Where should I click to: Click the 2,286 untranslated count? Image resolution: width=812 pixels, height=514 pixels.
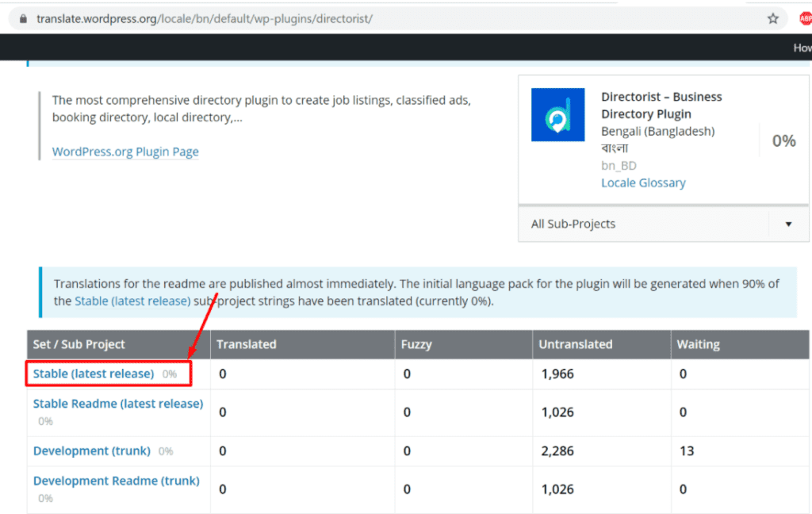(557, 451)
